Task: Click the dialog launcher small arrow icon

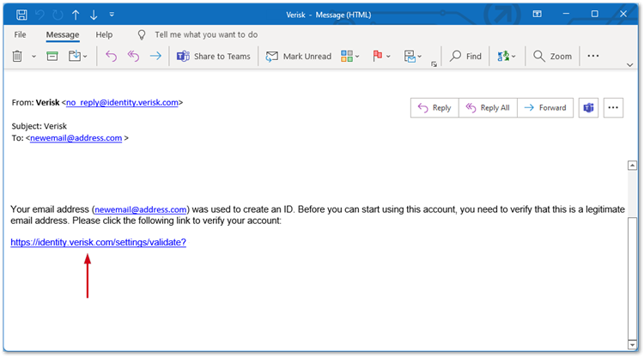Action: pos(434,64)
